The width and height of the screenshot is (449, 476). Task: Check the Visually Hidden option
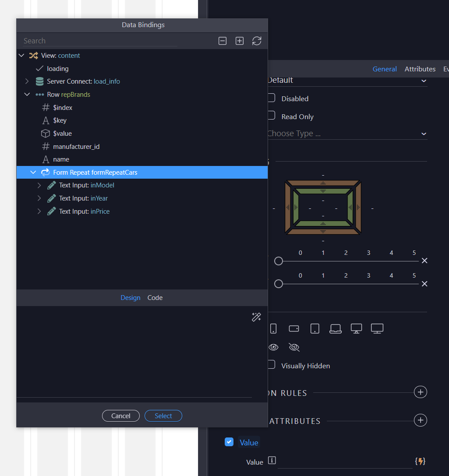pos(272,365)
